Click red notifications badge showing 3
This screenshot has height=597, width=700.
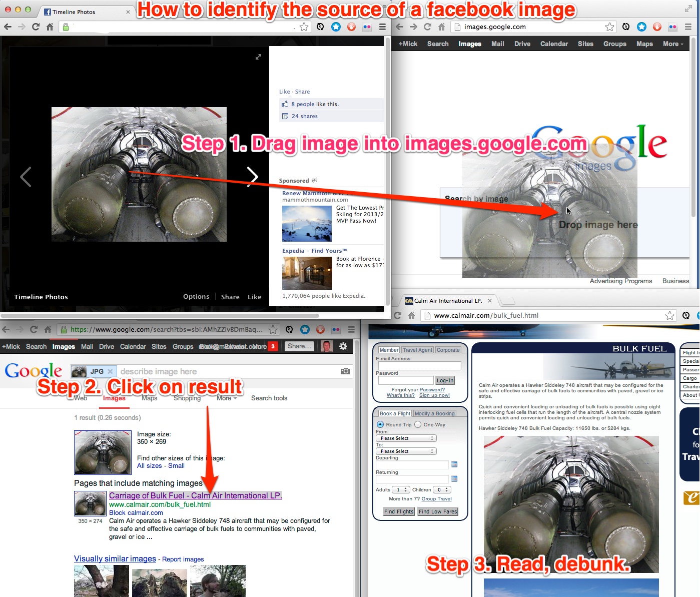coord(273,346)
